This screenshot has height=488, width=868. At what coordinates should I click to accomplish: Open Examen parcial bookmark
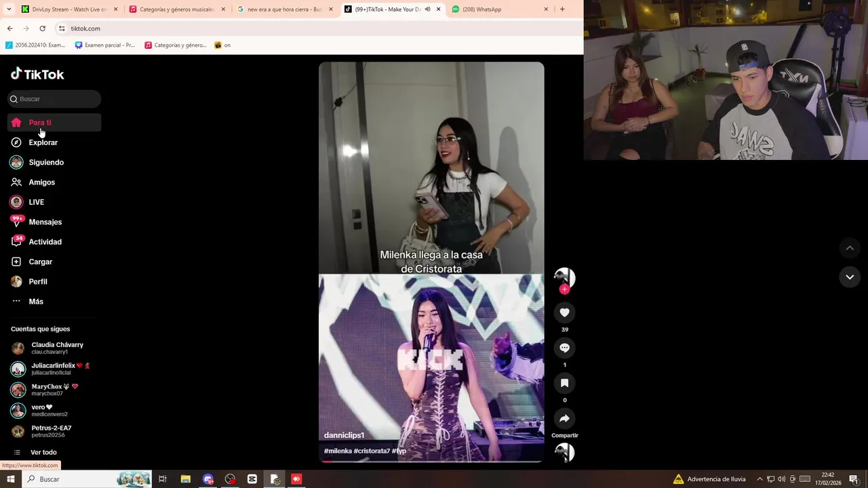[105, 45]
